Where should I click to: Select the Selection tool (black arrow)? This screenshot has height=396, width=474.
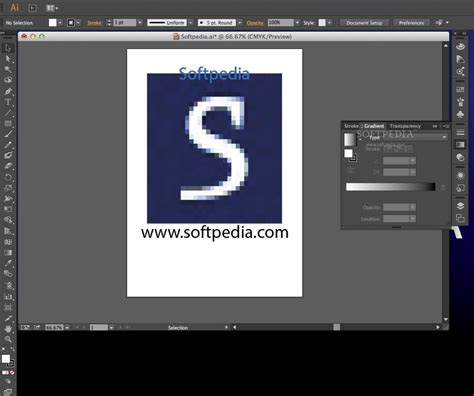pos(8,48)
